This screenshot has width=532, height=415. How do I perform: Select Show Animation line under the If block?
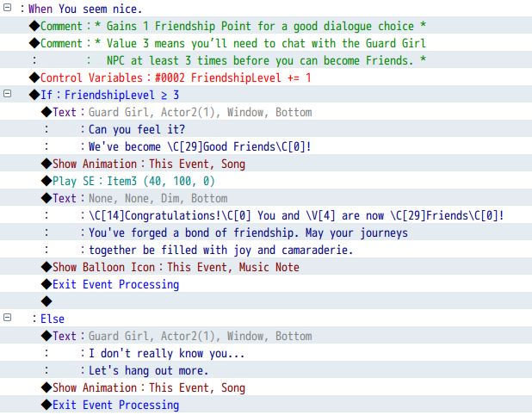tap(266, 164)
